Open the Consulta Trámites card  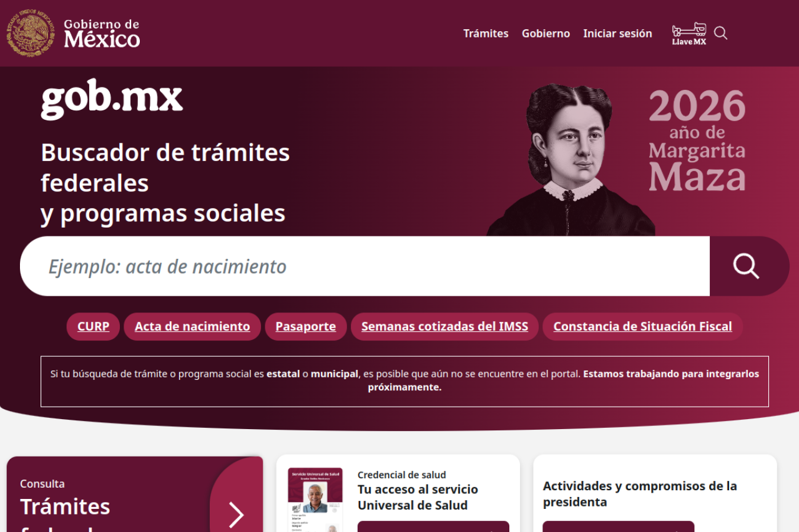tap(135, 495)
